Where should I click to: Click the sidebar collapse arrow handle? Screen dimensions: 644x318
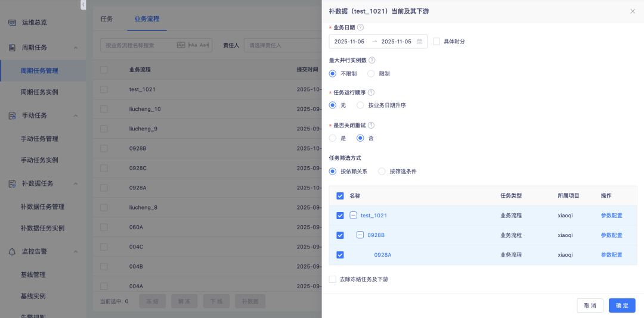coord(83,5)
